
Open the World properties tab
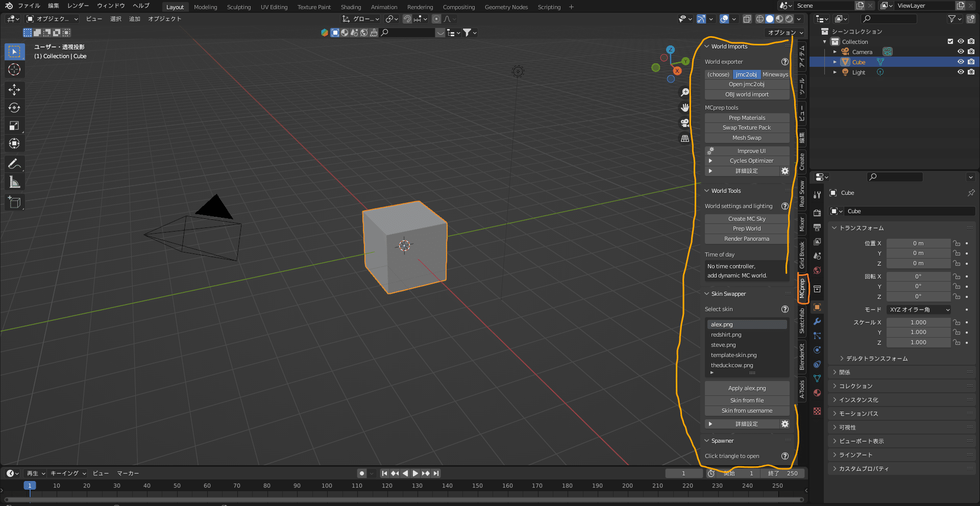(x=817, y=270)
